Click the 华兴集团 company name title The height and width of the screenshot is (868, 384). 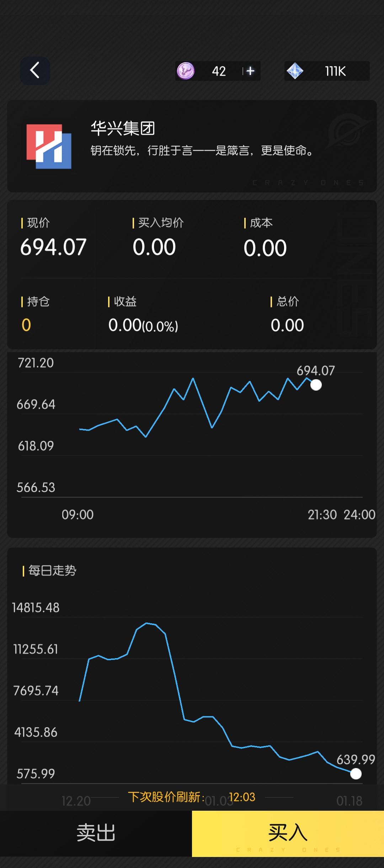pyautogui.click(x=123, y=128)
